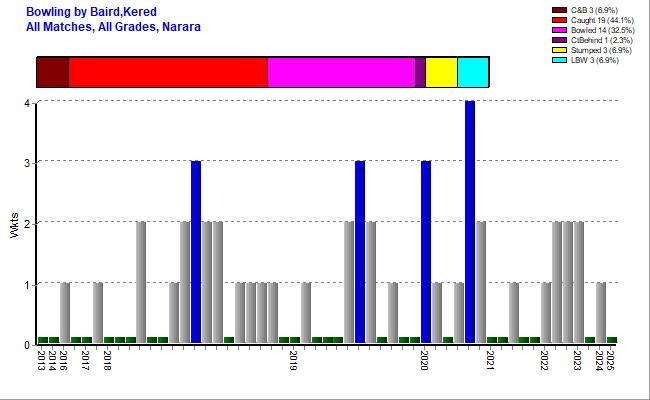Image resolution: width=650 pixels, height=400 pixels.
Task: Click the title "Bowling by Baird,Kered"
Action: click(x=91, y=12)
